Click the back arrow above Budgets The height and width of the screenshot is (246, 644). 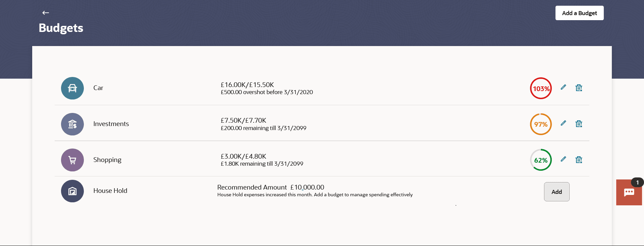coord(46,13)
